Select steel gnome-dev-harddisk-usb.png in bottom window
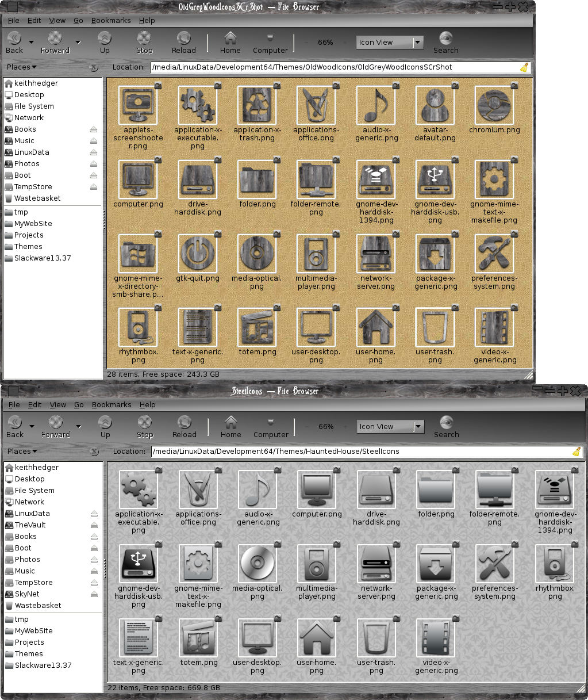 click(x=139, y=564)
